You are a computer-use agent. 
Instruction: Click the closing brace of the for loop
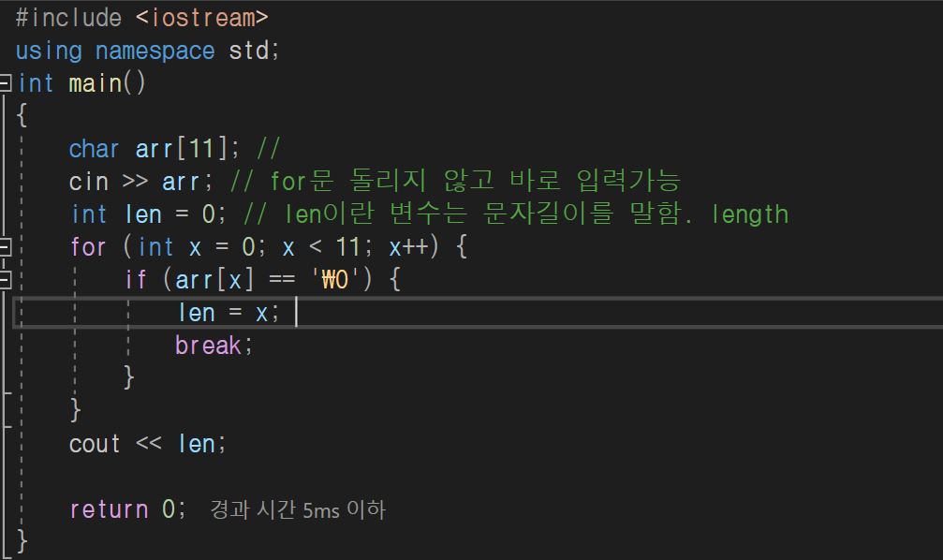(75, 409)
